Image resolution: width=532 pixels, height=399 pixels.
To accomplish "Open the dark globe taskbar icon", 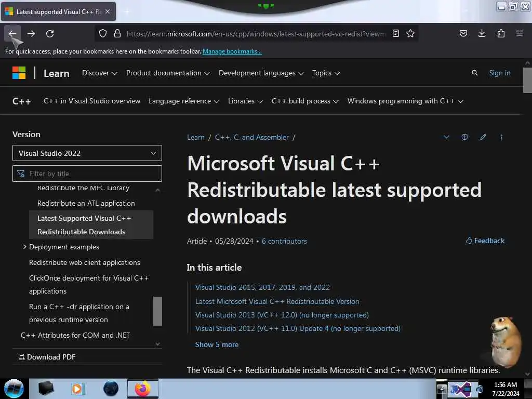I will [111, 389].
